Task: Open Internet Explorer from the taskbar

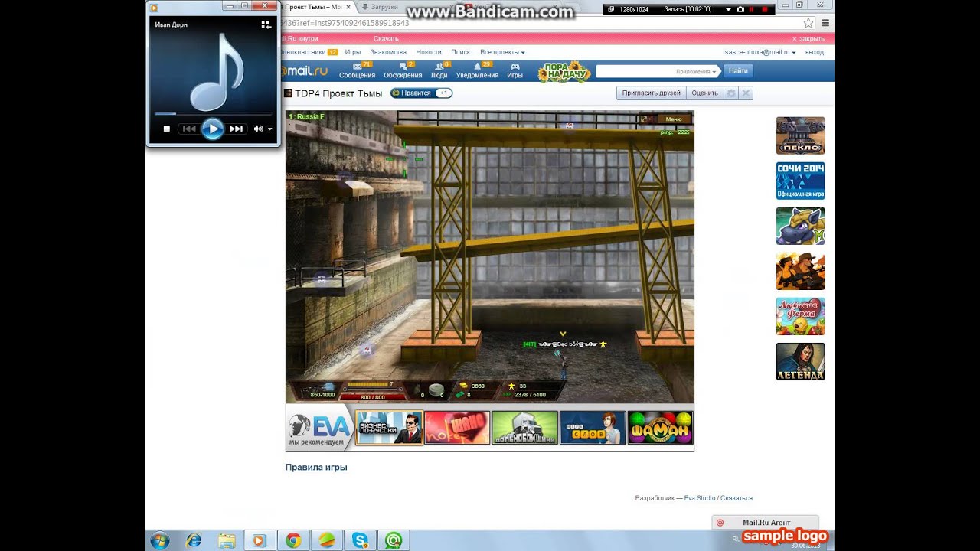Action: (194, 540)
